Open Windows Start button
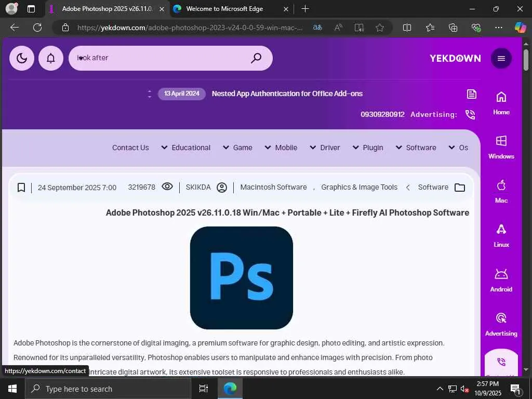This screenshot has height=399, width=532. 12,389
